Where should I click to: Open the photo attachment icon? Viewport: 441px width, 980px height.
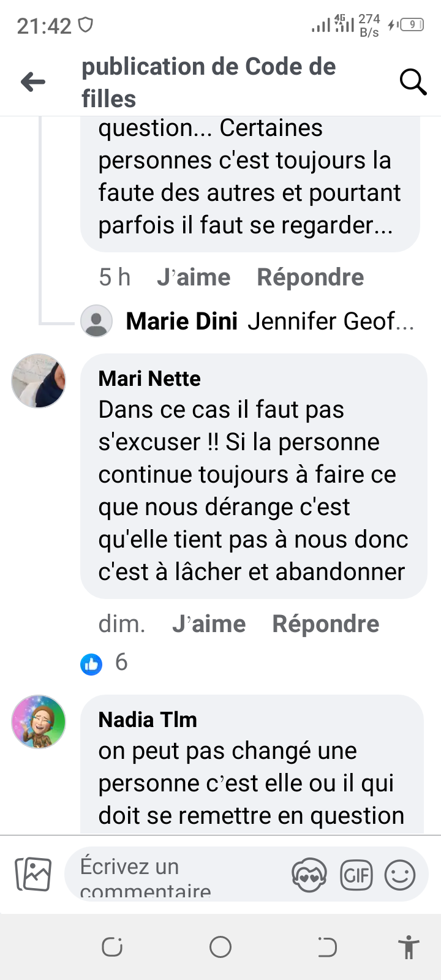33,874
